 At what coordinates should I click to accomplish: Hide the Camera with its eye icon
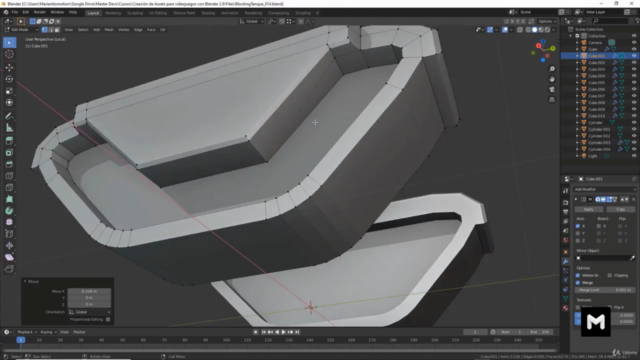pyautogui.click(x=634, y=42)
